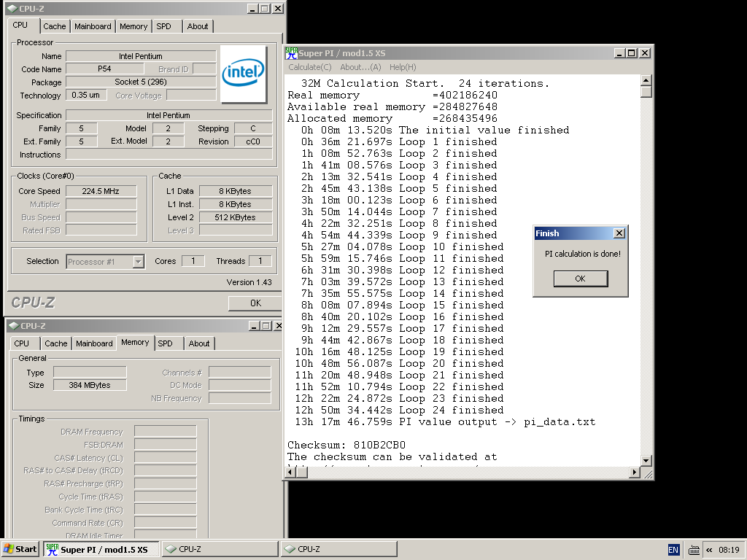The image size is (747, 560).
Task: Click the Intel logo in CPU-Z
Action: pos(243,74)
